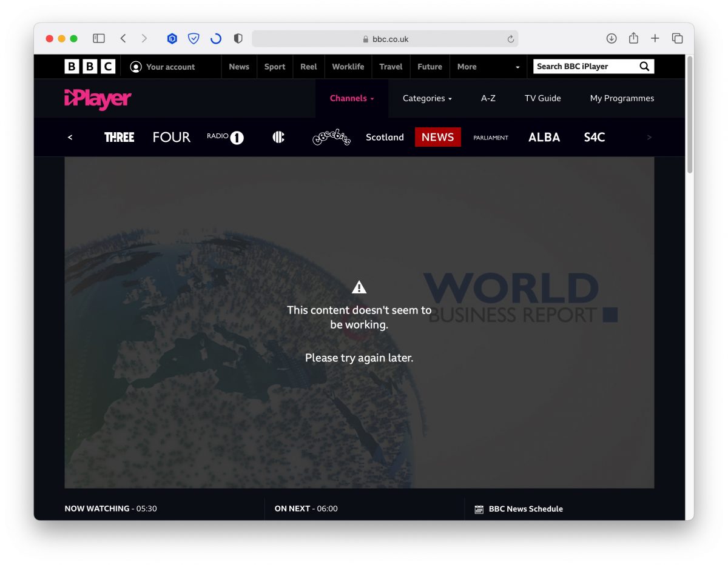Expand the Channels dropdown
Viewport: 728px width, 565px height.
tap(352, 98)
